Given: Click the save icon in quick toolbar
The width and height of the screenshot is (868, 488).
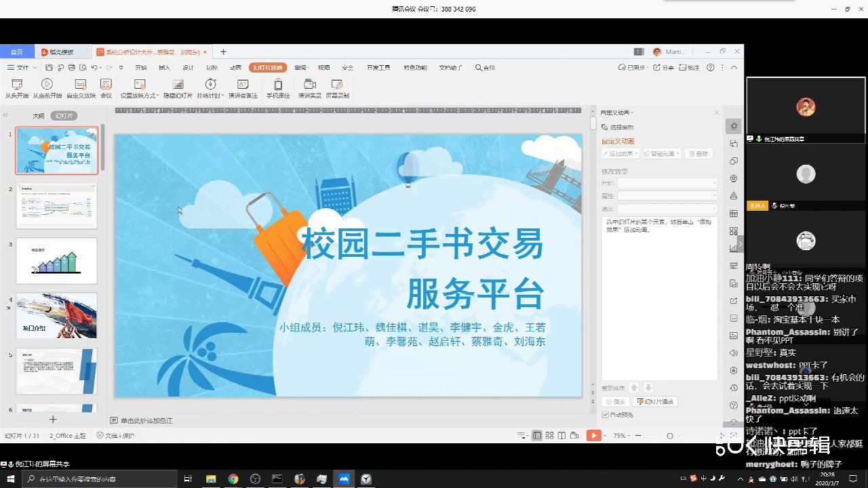Looking at the screenshot, I should pos(49,68).
